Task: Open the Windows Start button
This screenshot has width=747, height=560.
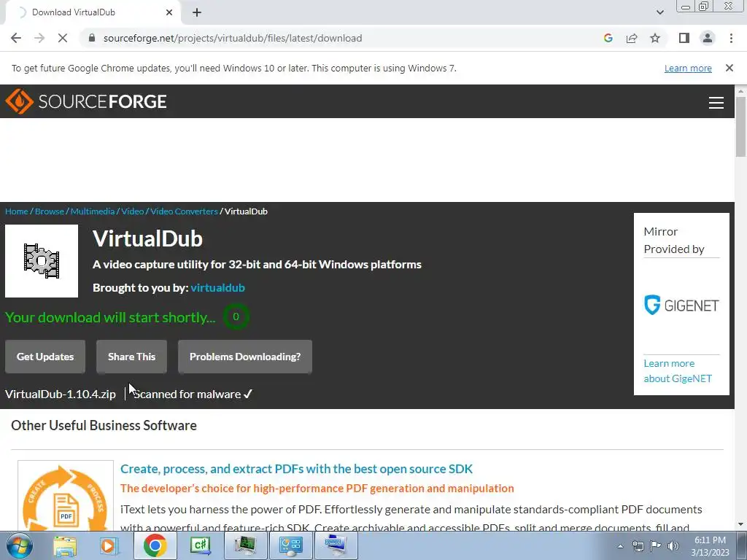Action: coord(19,545)
